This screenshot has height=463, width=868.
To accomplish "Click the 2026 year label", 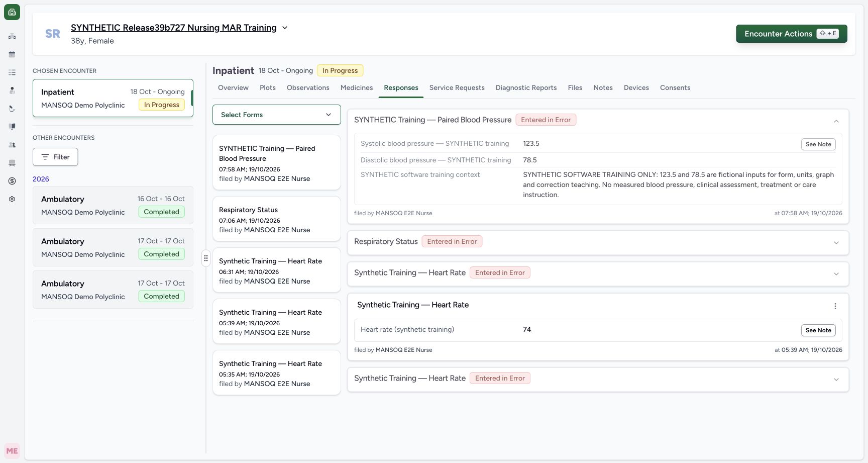I will coord(41,179).
